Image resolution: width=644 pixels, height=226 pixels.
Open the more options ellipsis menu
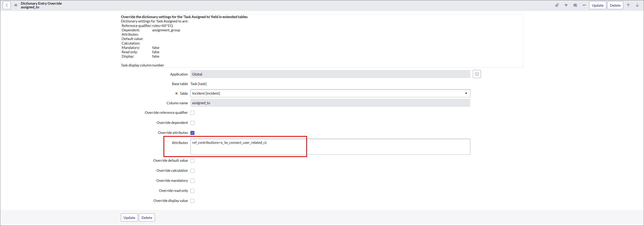click(x=584, y=5)
